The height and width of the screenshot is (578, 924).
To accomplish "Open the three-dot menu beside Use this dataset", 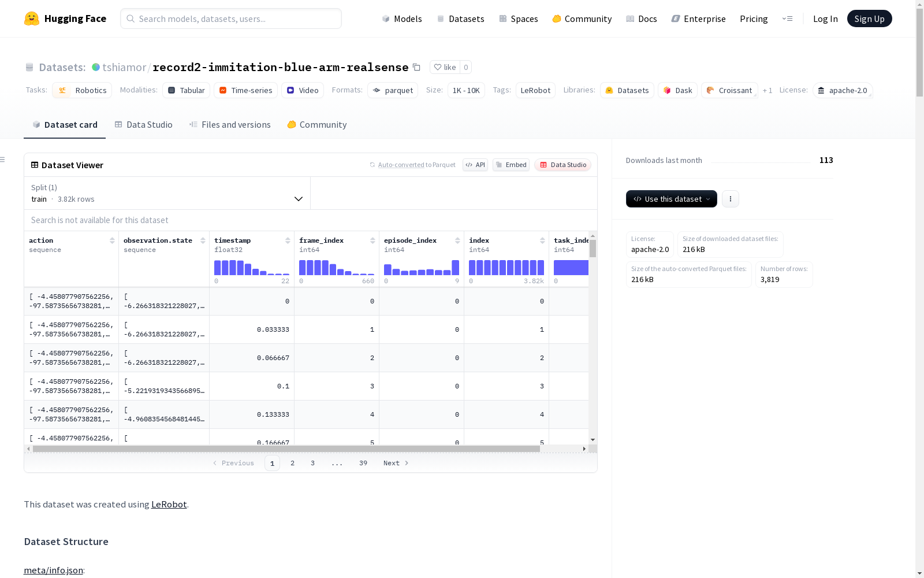I will click(x=731, y=199).
